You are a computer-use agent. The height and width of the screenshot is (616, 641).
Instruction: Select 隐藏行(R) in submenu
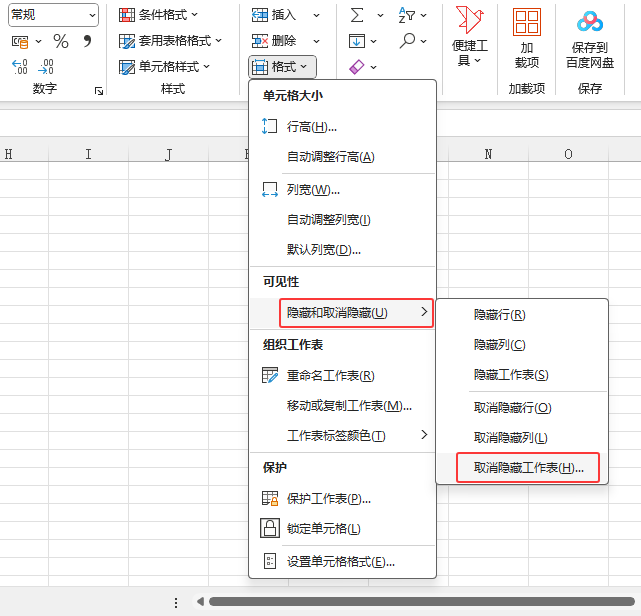(x=522, y=315)
